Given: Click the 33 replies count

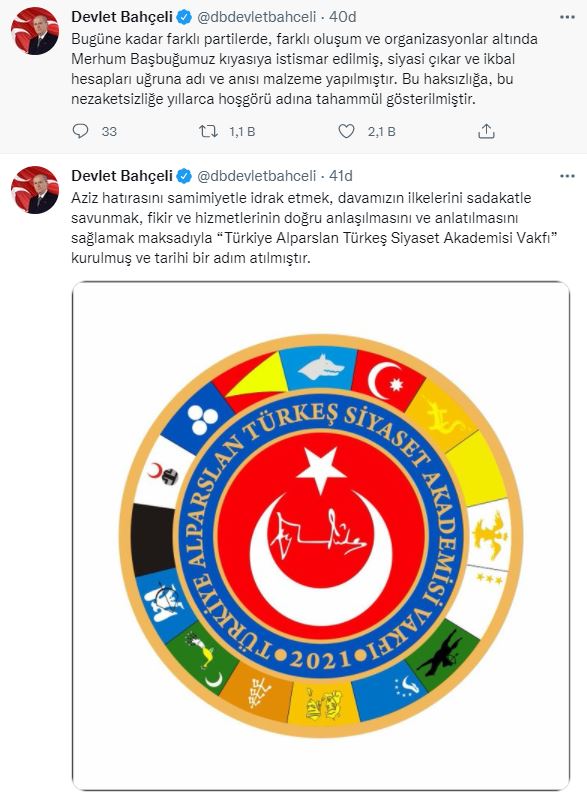Looking at the screenshot, I should pyautogui.click(x=109, y=131).
